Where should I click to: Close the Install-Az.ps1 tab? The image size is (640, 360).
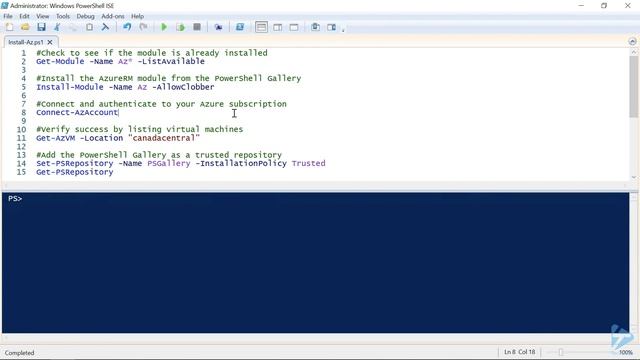[x=50, y=42]
